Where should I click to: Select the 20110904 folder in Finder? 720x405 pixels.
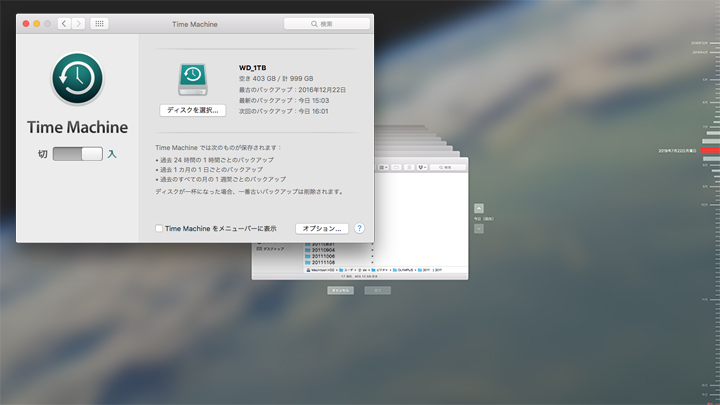click(x=320, y=250)
